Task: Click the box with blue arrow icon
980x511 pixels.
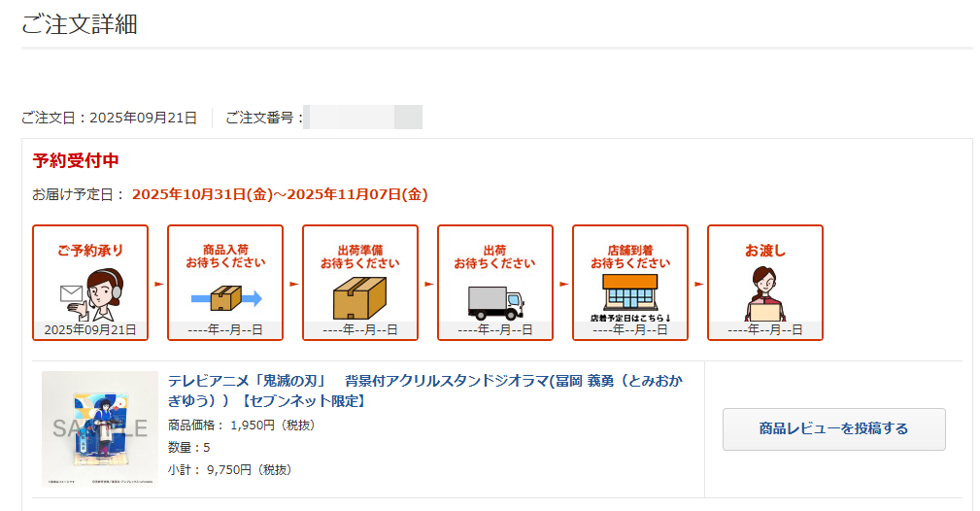Action: click(225, 297)
